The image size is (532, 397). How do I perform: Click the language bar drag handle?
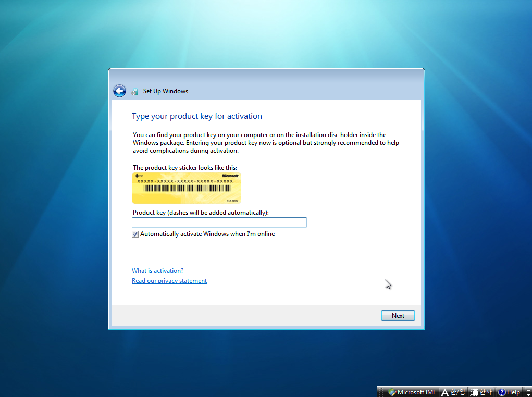point(381,392)
